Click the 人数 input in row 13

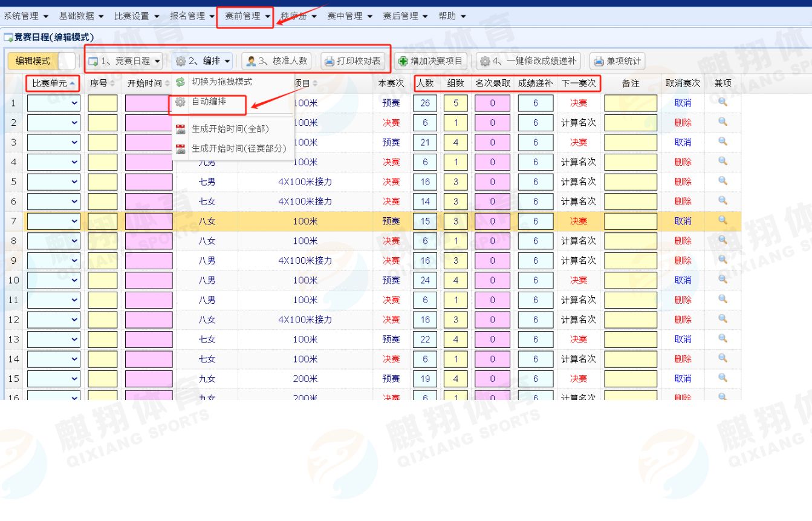tap(425, 339)
